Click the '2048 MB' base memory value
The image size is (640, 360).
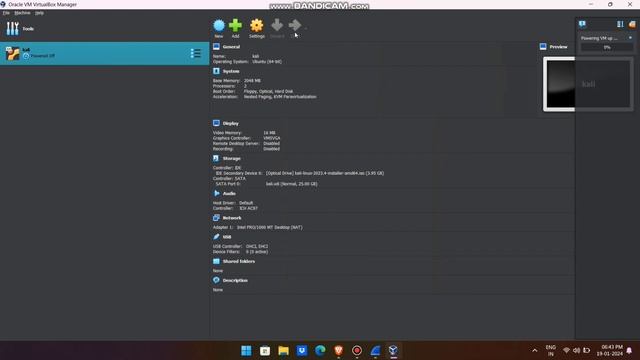pyautogui.click(x=252, y=81)
